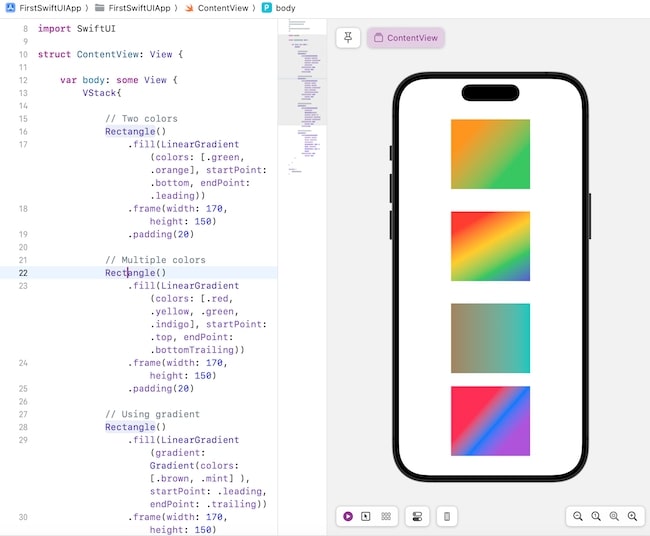The width and height of the screenshot is (650, 536).
Task: Select the green-orange gradient rectangle in preview
Action: tap(490, 154)
